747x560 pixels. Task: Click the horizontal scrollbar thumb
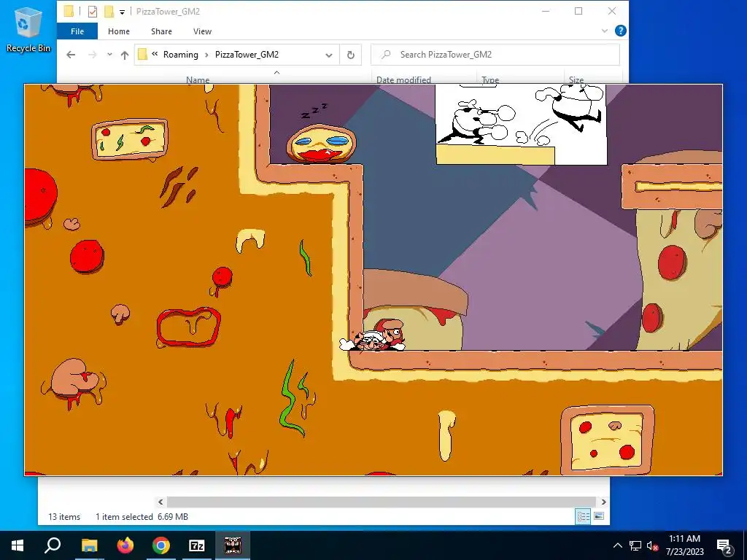(x=381, y=502)
